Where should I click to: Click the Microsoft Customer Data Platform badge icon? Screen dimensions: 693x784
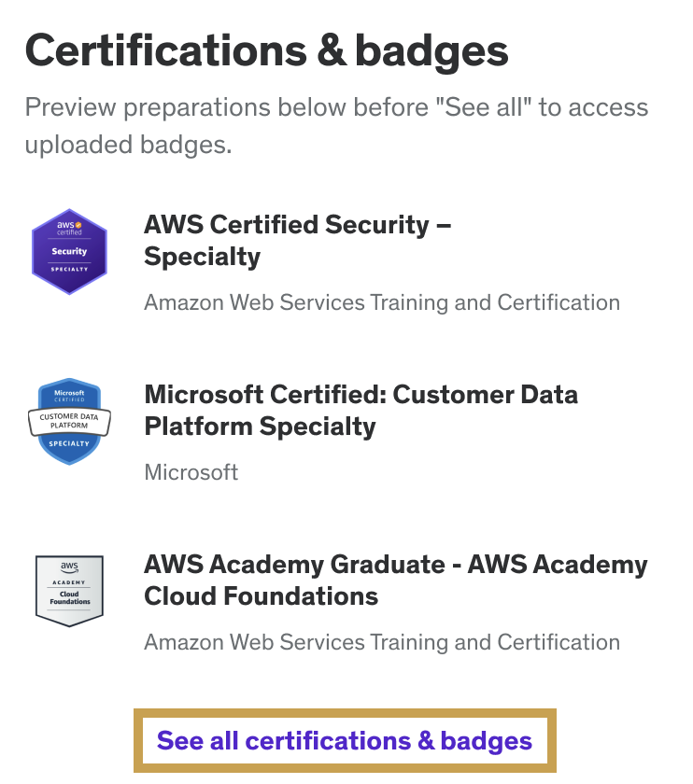click(69, 421)
